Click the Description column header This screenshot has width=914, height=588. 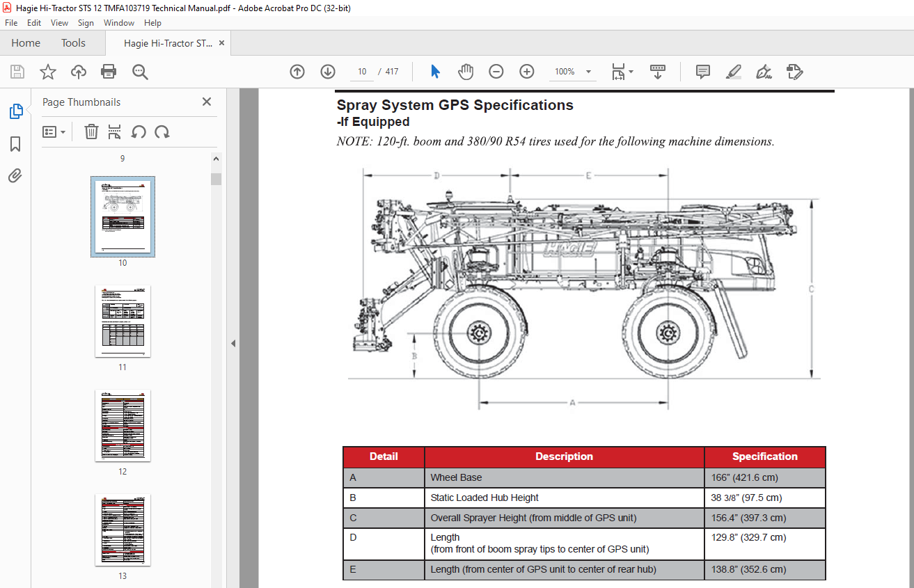click(x=565, y=456)
